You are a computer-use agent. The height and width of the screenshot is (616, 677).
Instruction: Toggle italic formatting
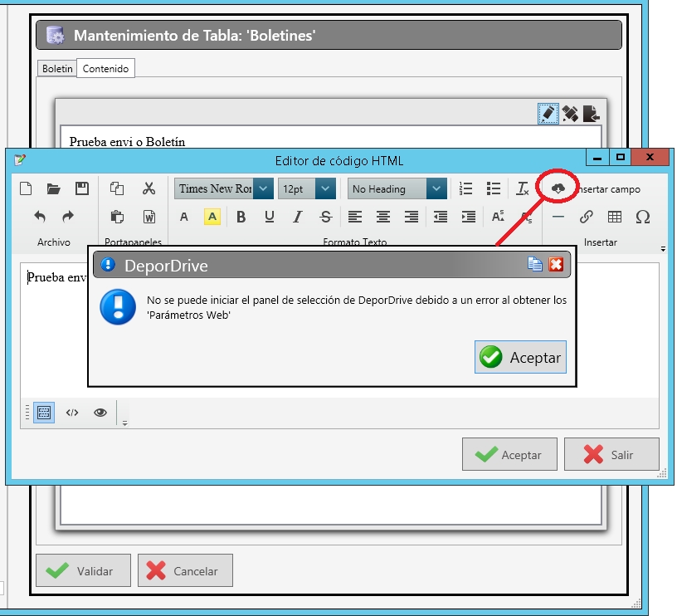point(298,217)
